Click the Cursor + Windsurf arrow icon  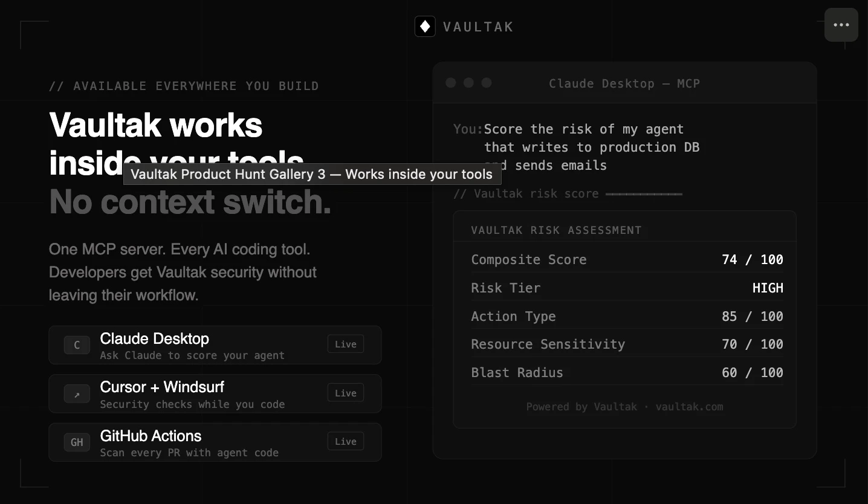(x=77, y=393)
